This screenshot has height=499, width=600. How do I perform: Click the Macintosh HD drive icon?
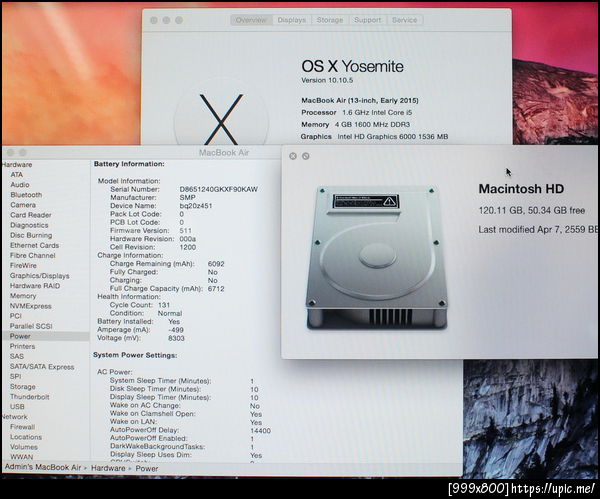(376, 258)
